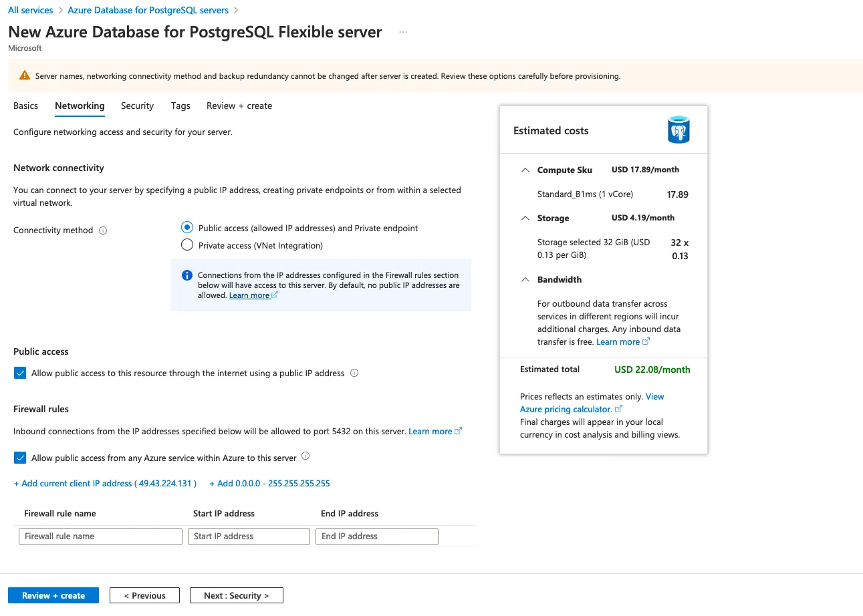Click the warning triangle icon in banner
Screen dimensions: 863x616
(25, 76)
